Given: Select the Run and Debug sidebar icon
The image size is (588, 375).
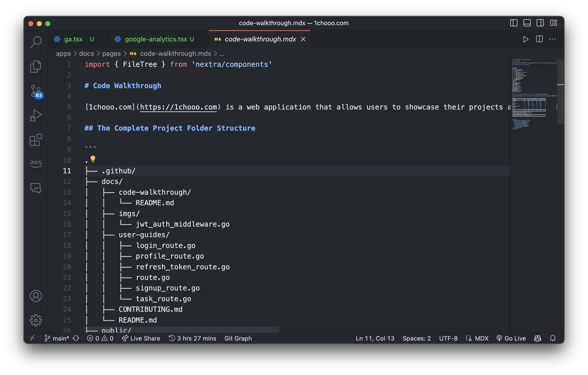Looking at the screenshot, I should pos(36,114).
